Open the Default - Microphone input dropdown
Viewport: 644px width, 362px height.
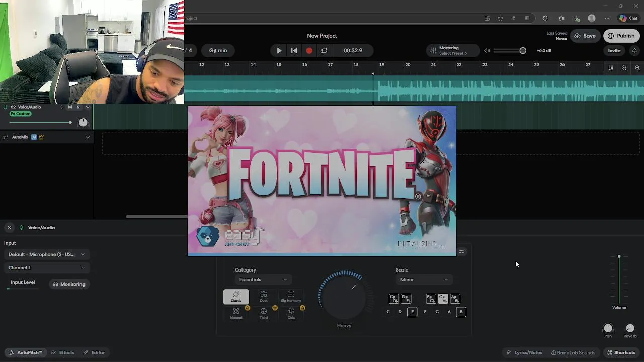(x=46, y=254)
